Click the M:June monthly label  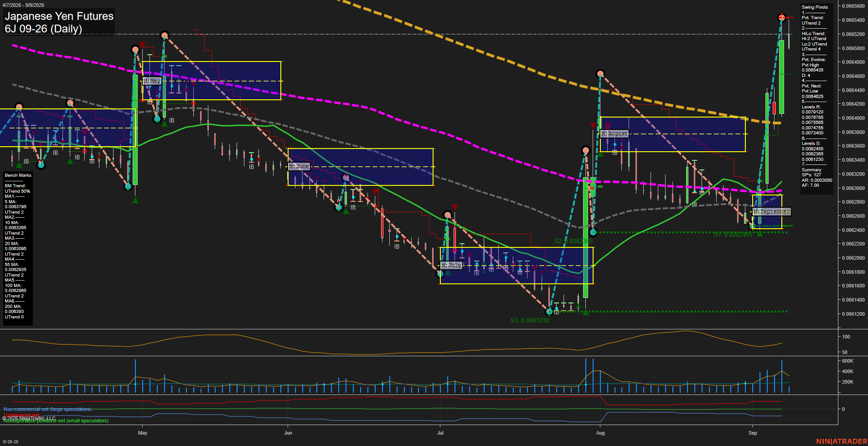click(299, 166)
